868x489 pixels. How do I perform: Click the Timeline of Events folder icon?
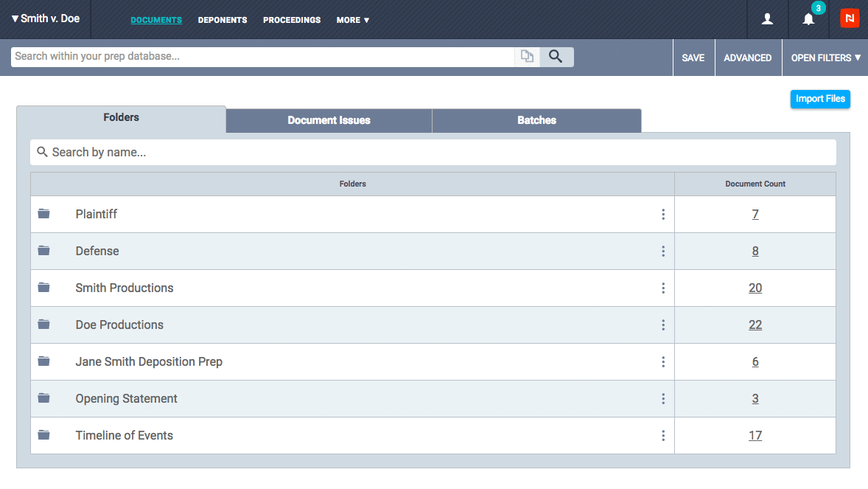[43, 435]
